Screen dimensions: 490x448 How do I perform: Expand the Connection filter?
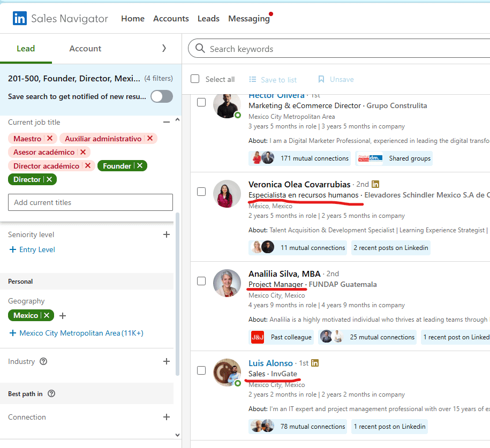[167, 417]
